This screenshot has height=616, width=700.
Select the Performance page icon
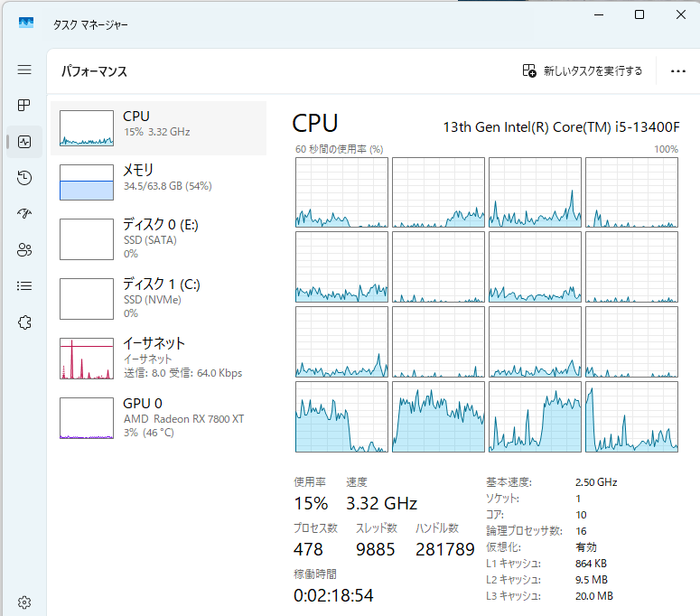pos(24,142)
